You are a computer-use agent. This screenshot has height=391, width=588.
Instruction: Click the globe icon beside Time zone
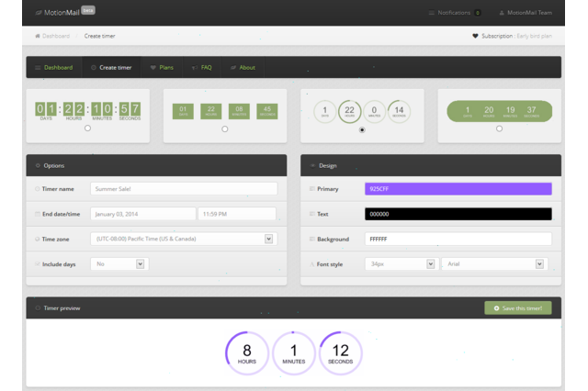coord(36,239)
